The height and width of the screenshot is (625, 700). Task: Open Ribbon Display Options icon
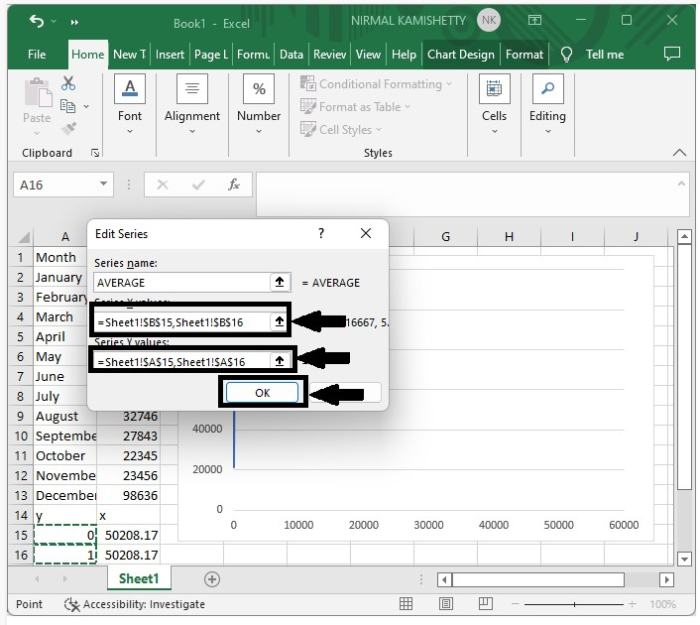[534, 20]
